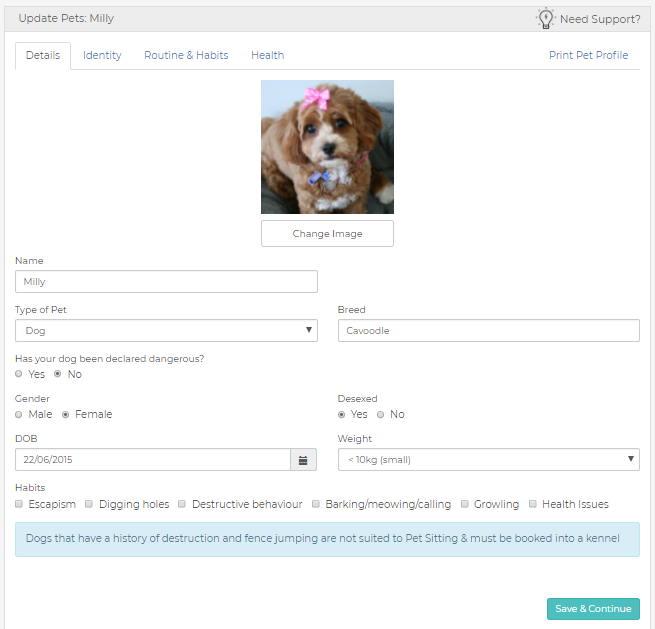Viewport: 655px width, 629px height.
Task: Focus the Name input field
Action: point(166,282)
